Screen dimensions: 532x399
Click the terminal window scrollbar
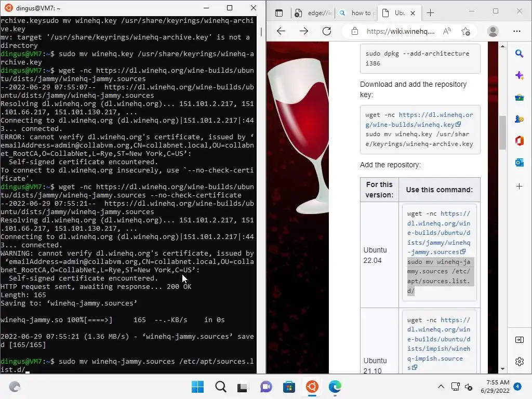(261, 32)
